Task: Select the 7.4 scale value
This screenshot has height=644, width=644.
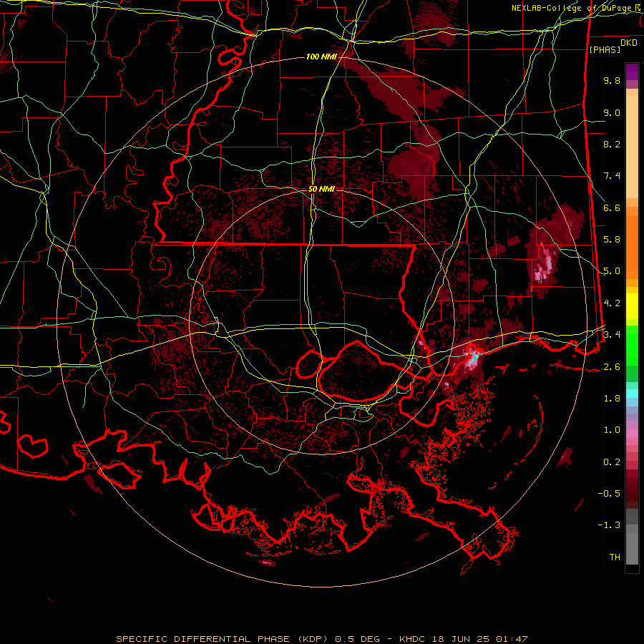Action: [x=612, y=176]
